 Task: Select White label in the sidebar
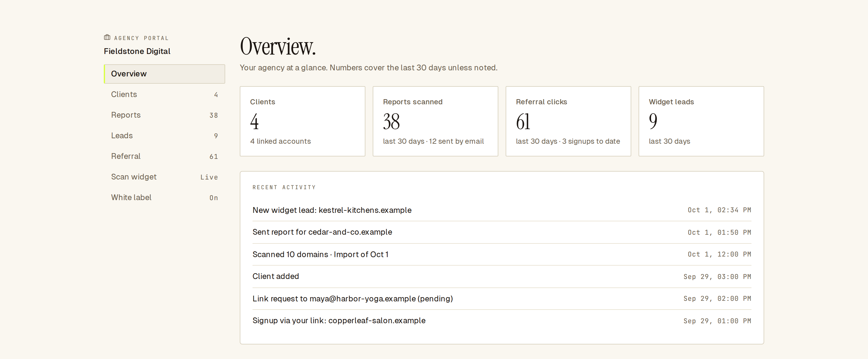coord(164,197)
